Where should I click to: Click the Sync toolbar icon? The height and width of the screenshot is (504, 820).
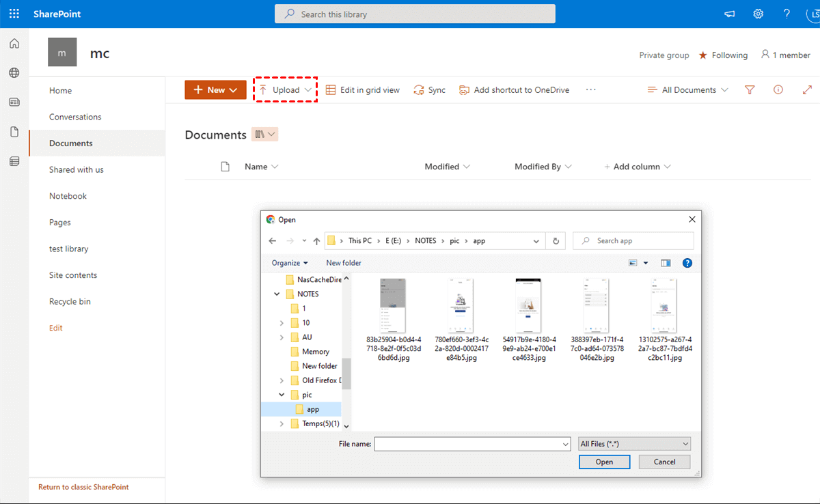[x=429, y=90]
